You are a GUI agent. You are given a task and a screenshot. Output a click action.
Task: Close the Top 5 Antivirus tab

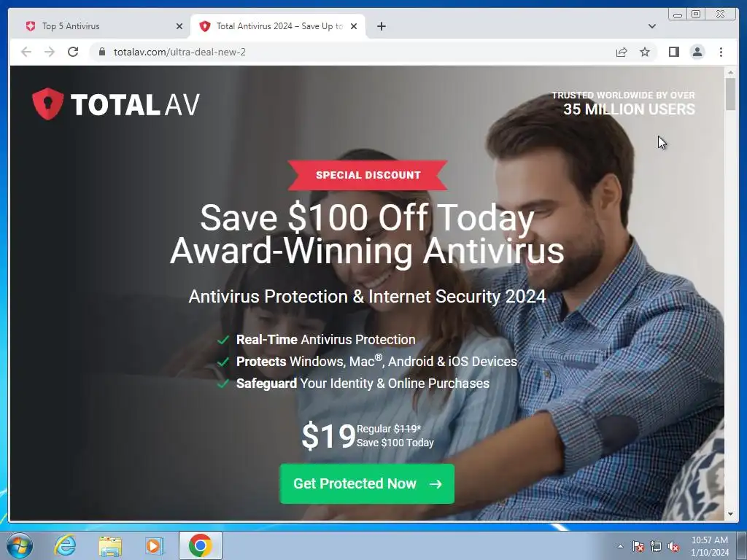[x=179, y=26]
